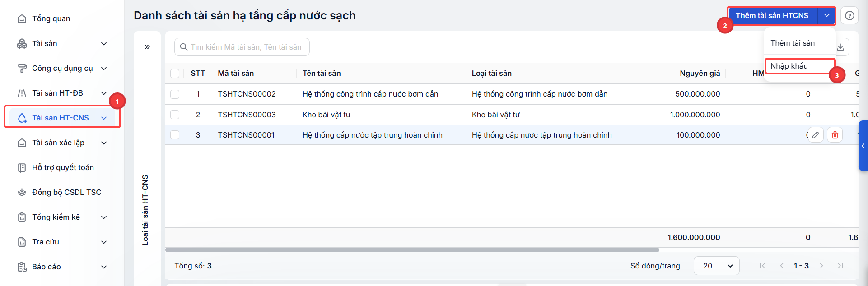
Task: Click the red trash delete icon
Action: (x=835, y=135)
